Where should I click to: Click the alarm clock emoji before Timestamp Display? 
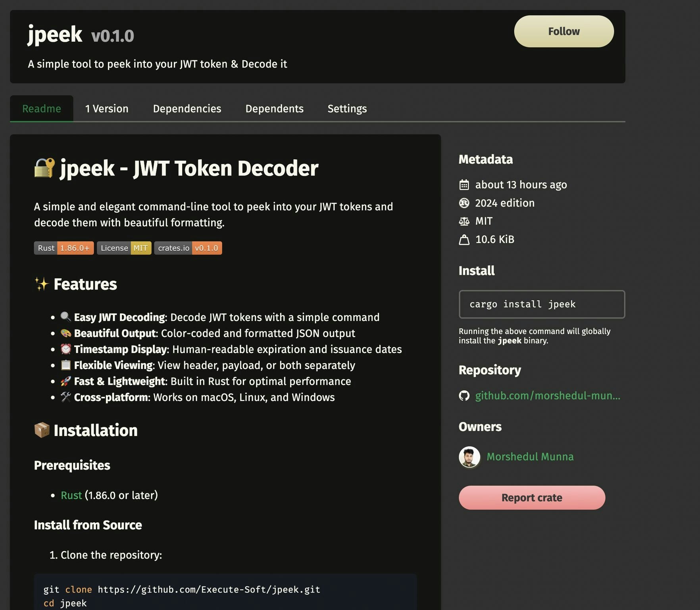pos(66,349)
